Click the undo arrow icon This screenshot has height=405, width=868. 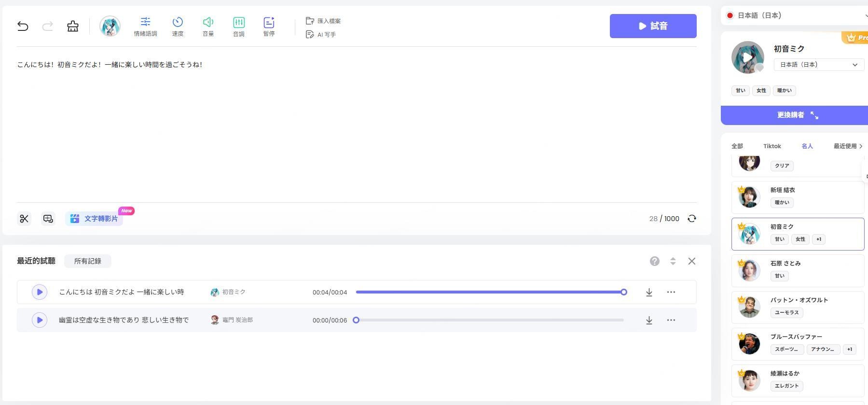pos(23,26)
